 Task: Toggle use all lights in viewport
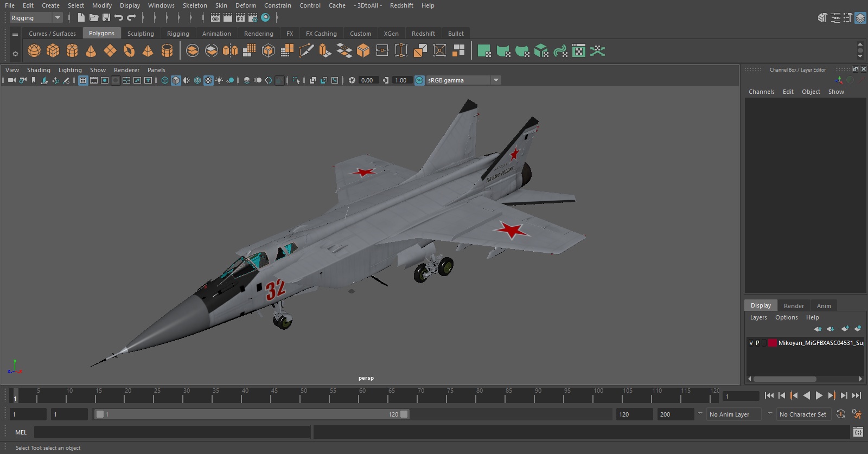pyautogui.click(x=219, y=80)
